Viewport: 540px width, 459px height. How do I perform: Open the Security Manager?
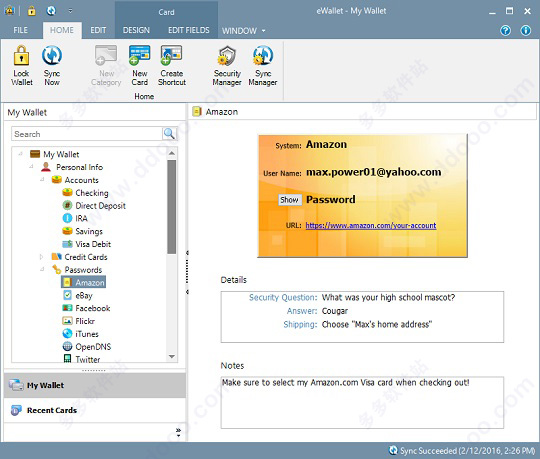[x=227, y=65]
